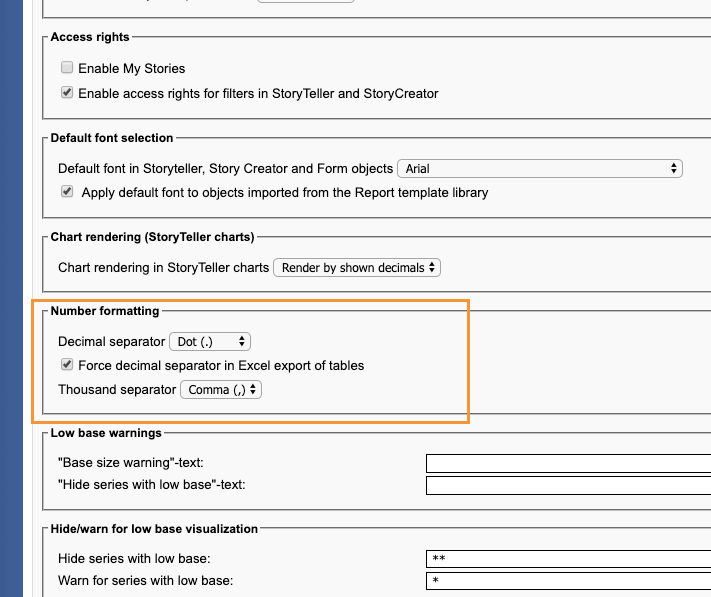Image resolution: width=711 pixels, height=597 pixels.
Task: Click the Number formatting section heading
Action: (105, 311)
